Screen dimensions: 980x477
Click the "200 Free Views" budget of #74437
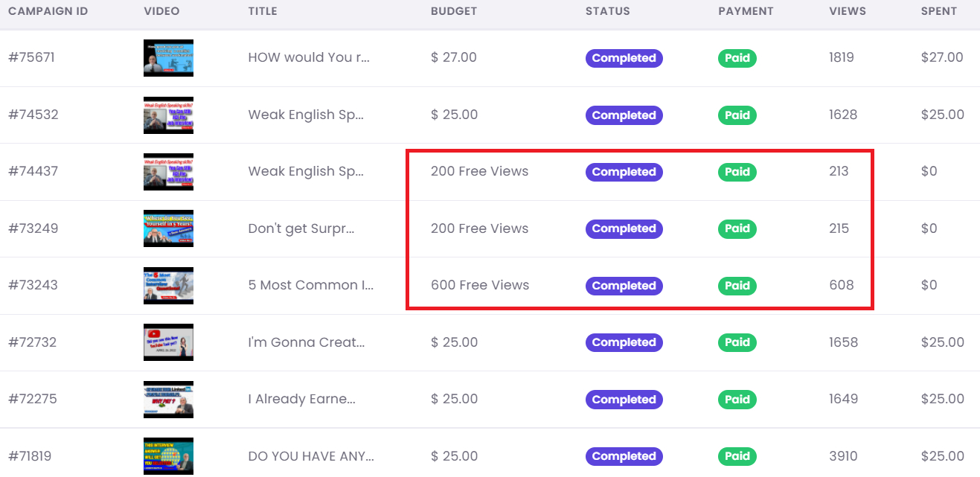click(479, 170)
